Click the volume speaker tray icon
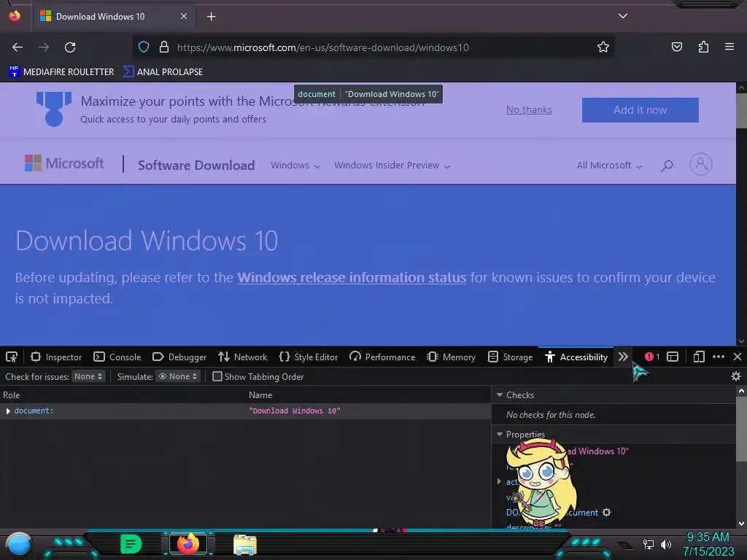The image size is (747, 560). [x=666, y=544]
